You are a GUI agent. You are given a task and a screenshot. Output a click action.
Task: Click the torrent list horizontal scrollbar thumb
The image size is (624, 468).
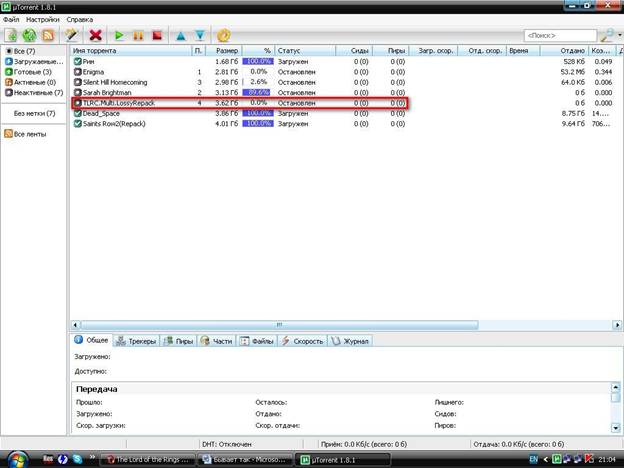(279, 325)
